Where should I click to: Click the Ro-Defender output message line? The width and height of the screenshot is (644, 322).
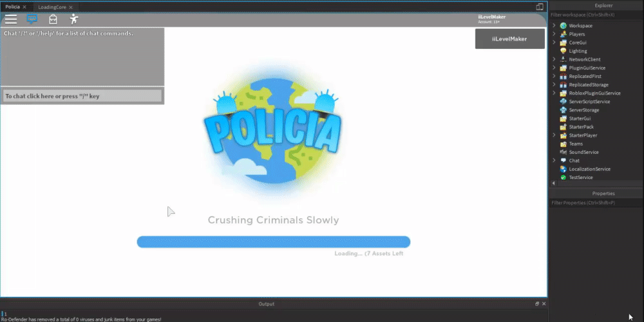click(x=81, y=319)
